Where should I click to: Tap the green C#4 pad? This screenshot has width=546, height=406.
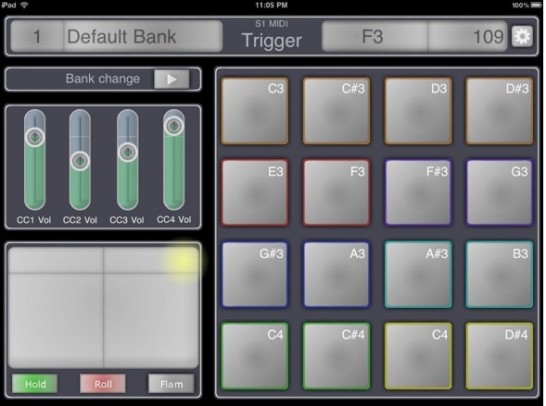click(x=336, y=356)
